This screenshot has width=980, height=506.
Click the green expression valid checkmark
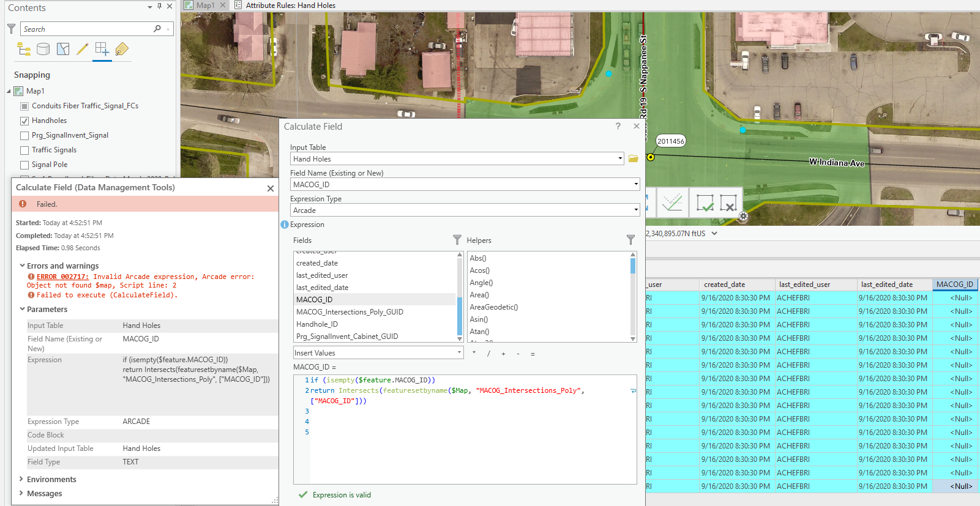302,494
